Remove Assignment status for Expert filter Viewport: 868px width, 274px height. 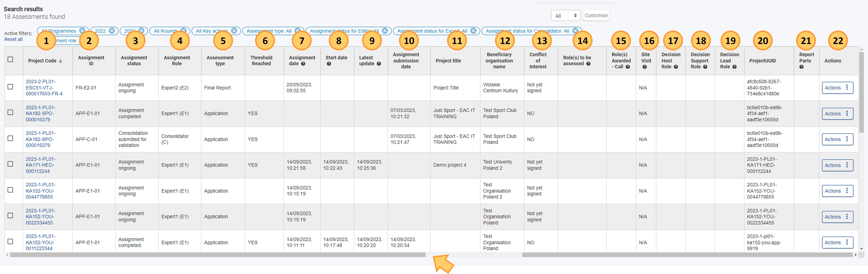coord(473,31)
